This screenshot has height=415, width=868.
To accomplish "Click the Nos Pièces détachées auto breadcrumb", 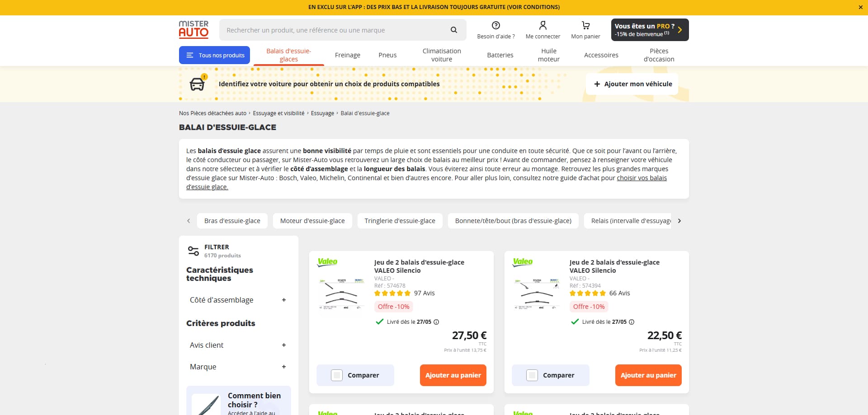I will [212, 113].
